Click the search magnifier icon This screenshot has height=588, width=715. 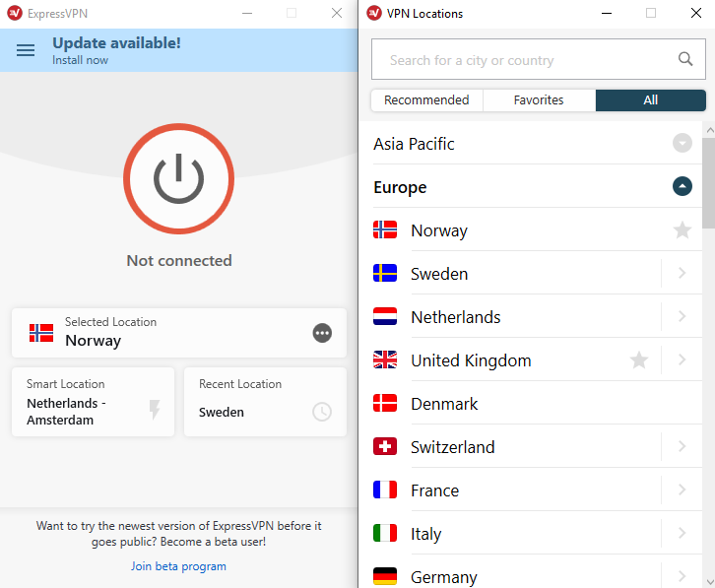pos(685,59)
